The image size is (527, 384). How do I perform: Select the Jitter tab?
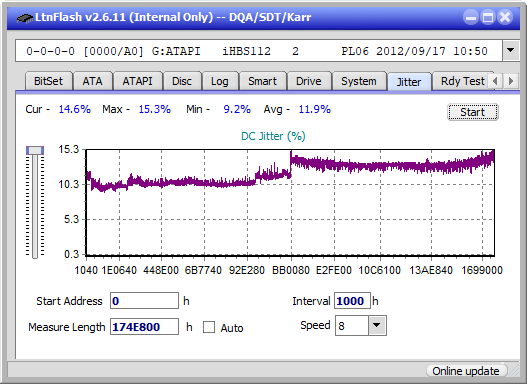coord(409,82)
